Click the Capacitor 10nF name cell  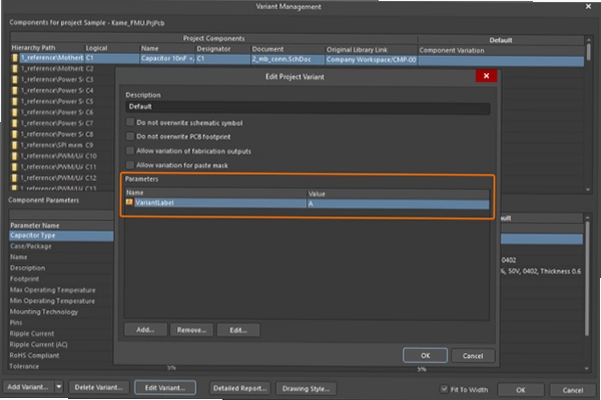pyautogui.click(x=167, y=59)
